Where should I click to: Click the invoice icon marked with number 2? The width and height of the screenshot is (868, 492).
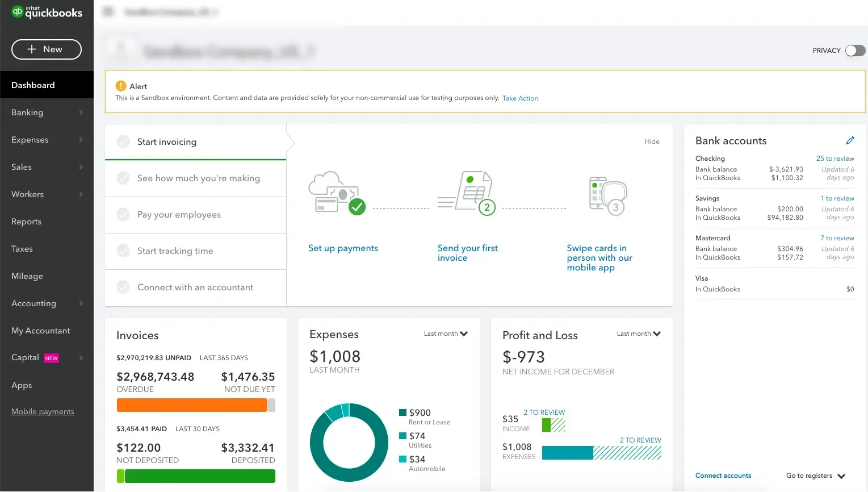coord(467,191)
